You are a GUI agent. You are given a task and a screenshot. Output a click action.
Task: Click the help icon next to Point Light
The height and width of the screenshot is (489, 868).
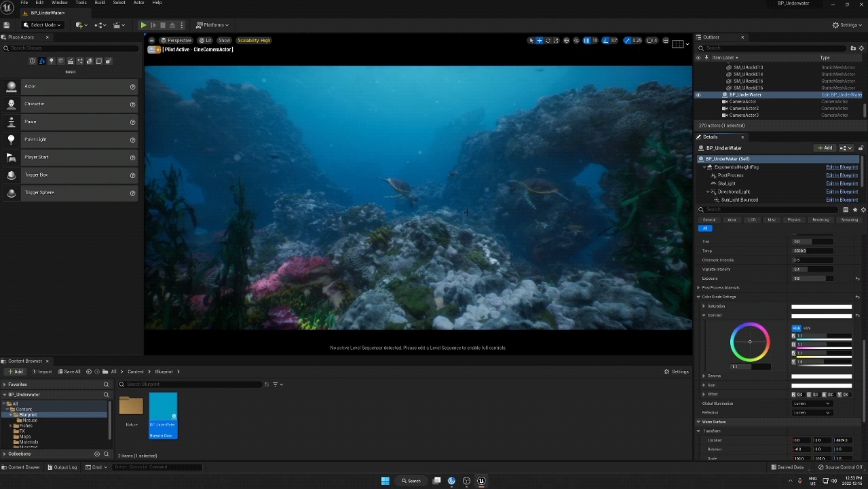pyautogui.click(x=132, y=140)
